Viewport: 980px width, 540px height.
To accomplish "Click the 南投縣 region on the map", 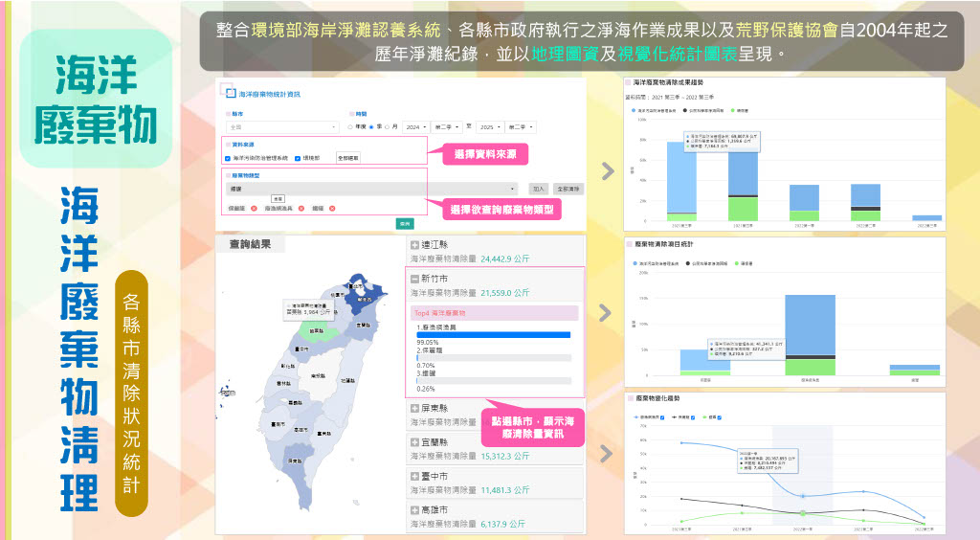I will tap(320, 375).
